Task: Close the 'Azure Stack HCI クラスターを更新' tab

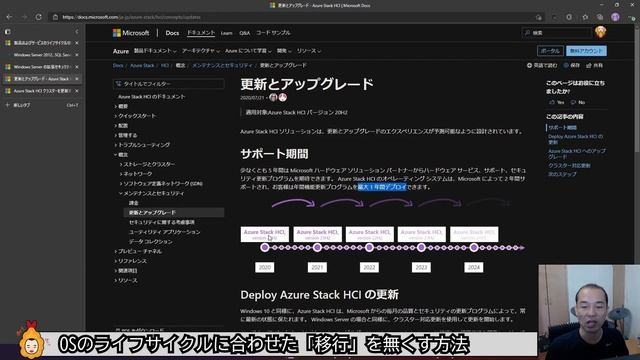Action: [77, 91]
